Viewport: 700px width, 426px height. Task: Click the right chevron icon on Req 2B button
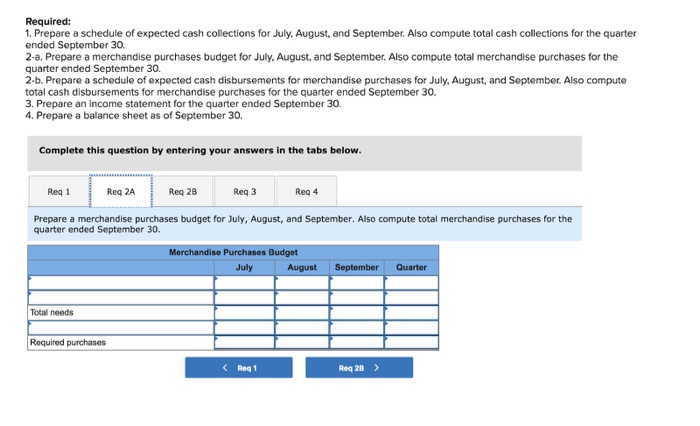coord(376,368)
